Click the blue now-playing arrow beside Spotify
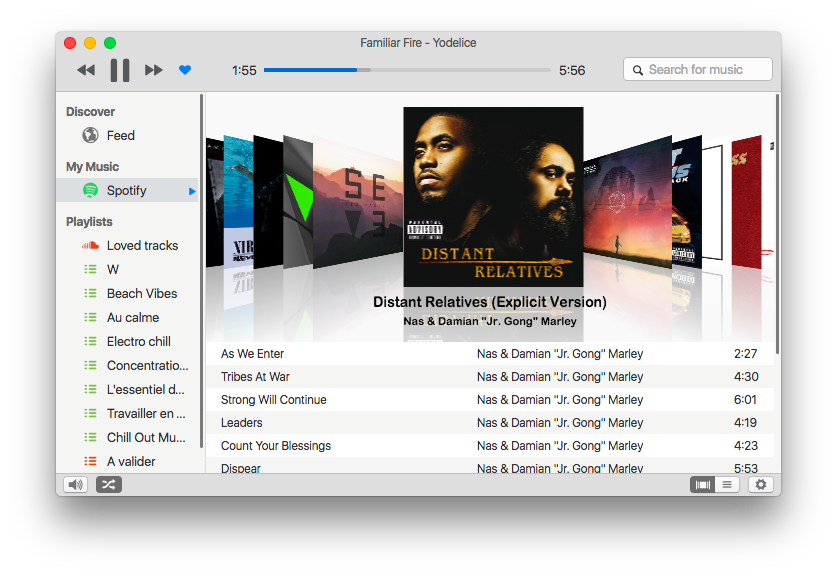The height and width of the screenshot is (576, 837). click(x=192, y=191)
